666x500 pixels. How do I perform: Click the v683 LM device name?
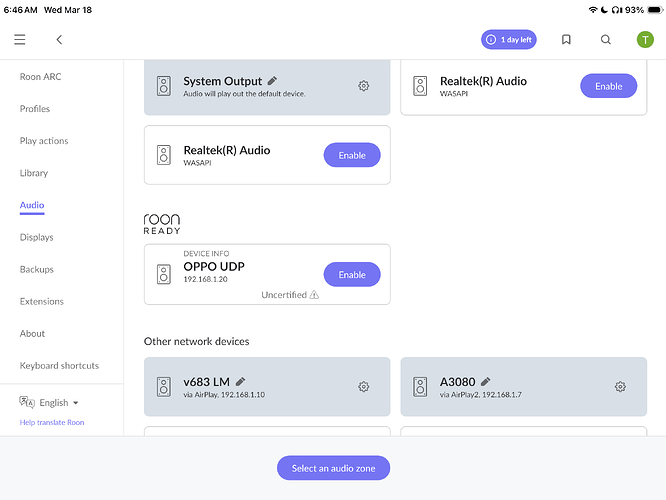[x=207, y=381]
